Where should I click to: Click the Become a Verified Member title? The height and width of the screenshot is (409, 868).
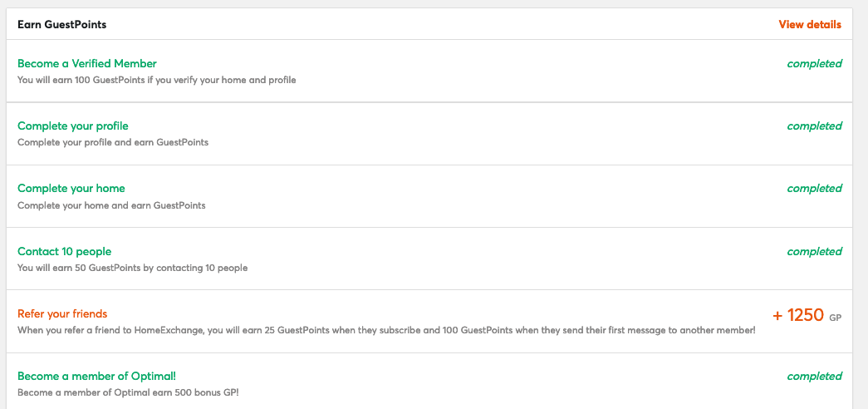87,63
